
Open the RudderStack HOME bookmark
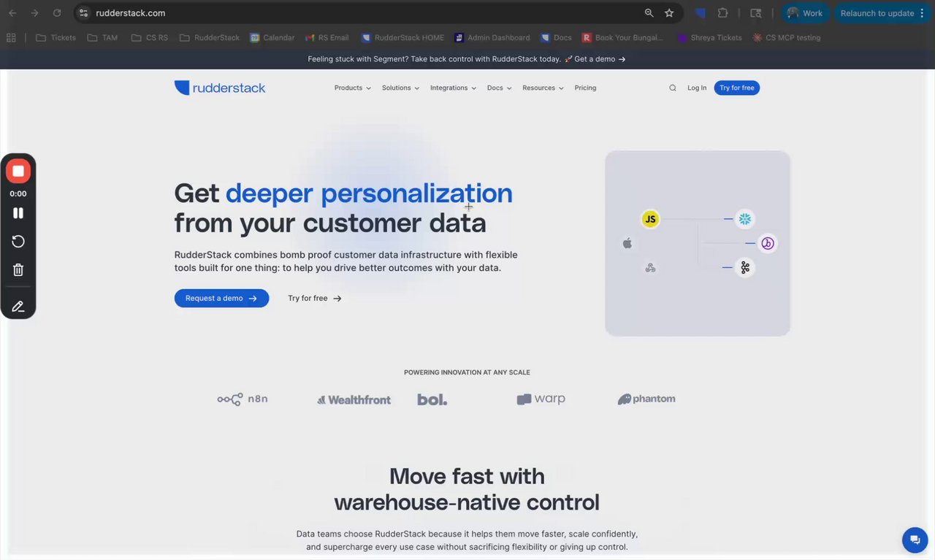point(402,37)
